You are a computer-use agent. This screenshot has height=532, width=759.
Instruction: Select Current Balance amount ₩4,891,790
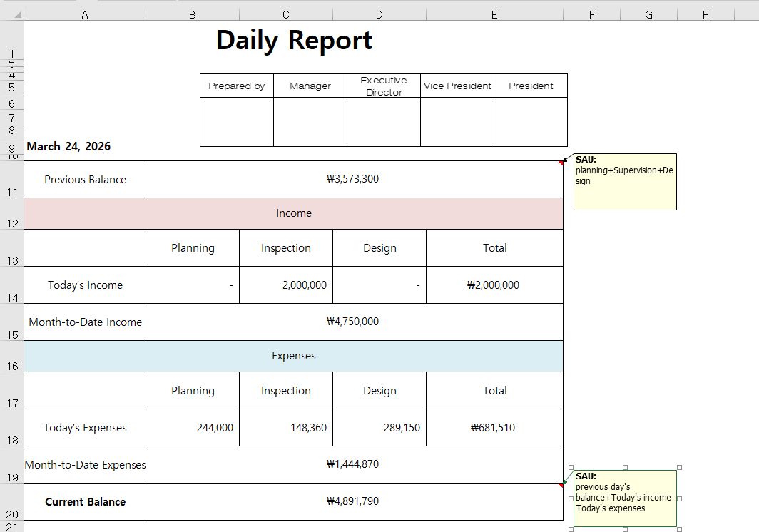coord(353,501)
